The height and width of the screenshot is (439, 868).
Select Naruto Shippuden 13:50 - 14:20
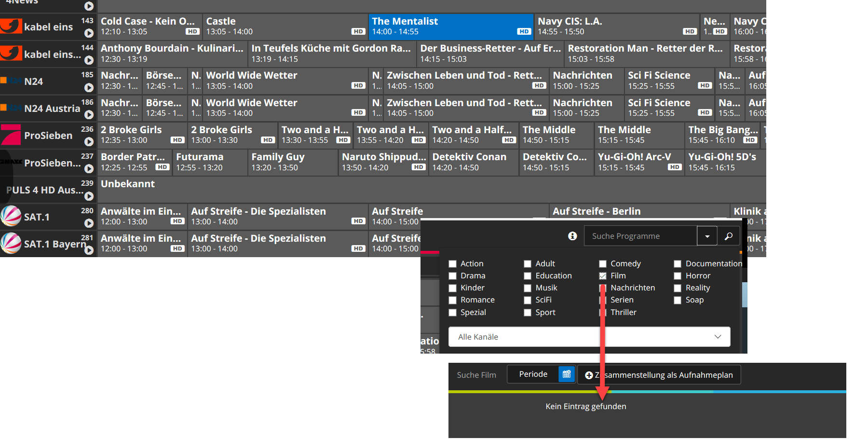click(x=383, y=162)
